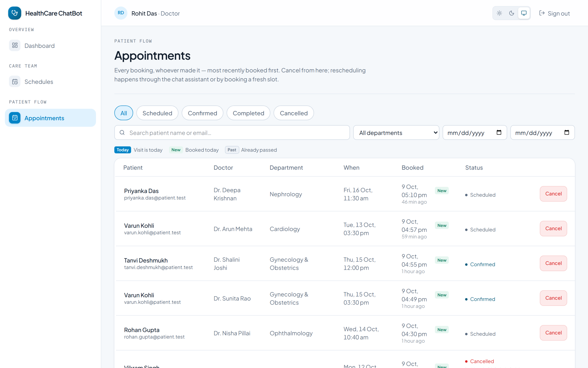Viewport: 588px width, 368px height.
Task: Click the start date mm/dd/yyyy field
Action: click(x=475, y=133)
